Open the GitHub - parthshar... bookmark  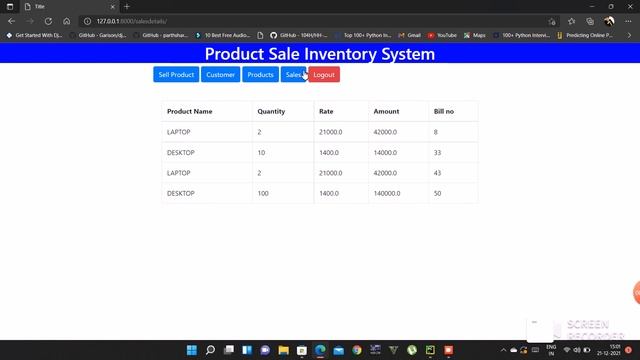point(161,36)
